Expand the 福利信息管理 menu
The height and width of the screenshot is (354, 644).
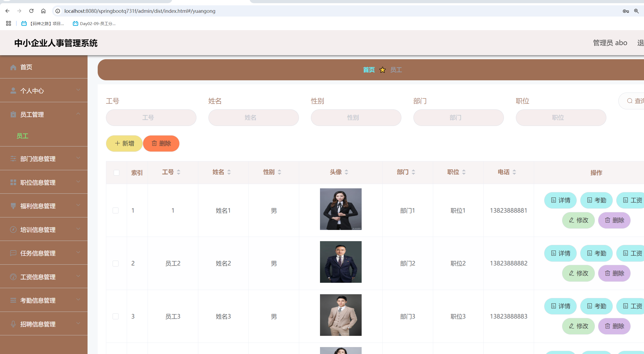(x=78, y=205)
